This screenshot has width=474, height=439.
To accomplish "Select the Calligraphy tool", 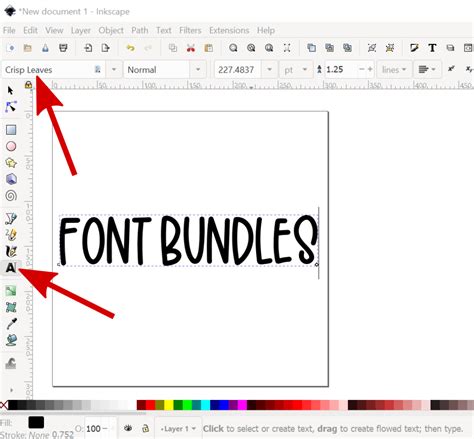I will (11, 251).
